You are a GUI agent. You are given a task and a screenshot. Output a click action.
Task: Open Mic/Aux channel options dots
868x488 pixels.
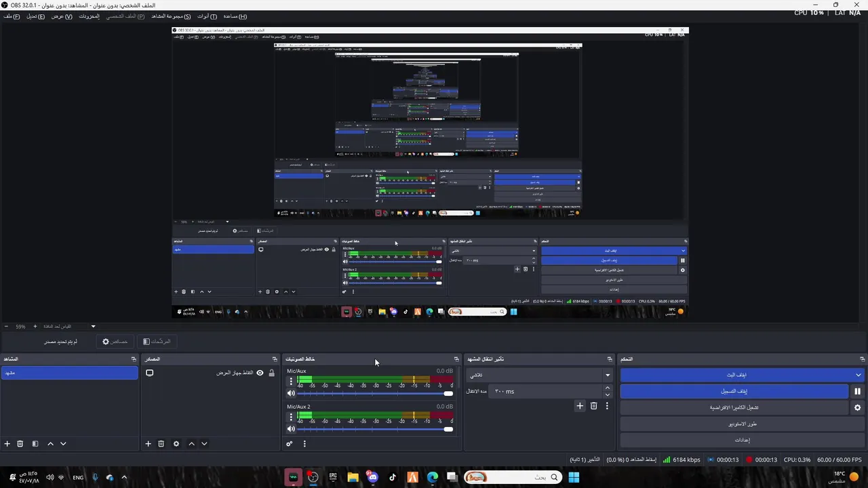tap(291, 382)
